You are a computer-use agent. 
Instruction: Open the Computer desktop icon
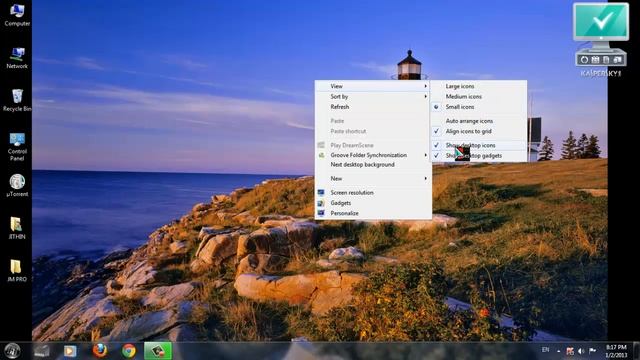tap(17, 15)
